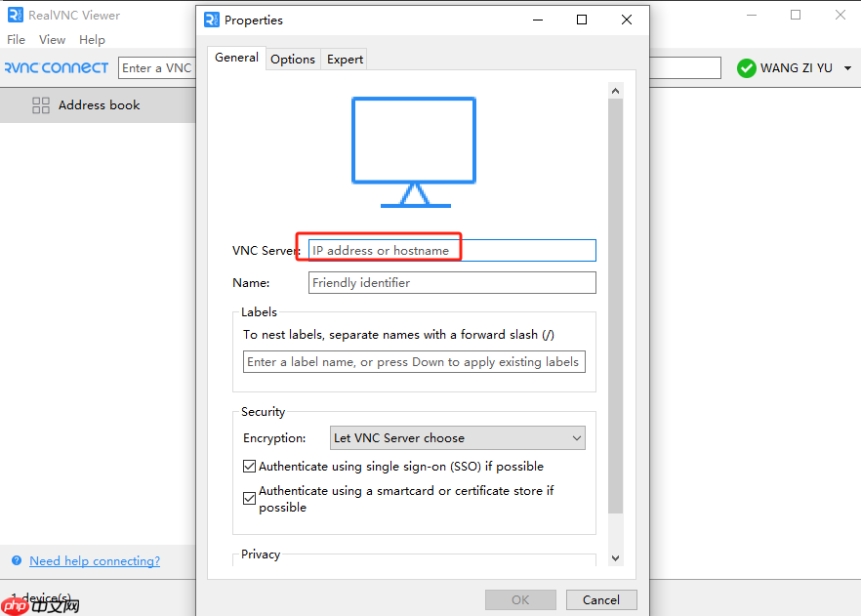Click the Cancel button
The image size is (861, 616).
(x=601, y=599)
